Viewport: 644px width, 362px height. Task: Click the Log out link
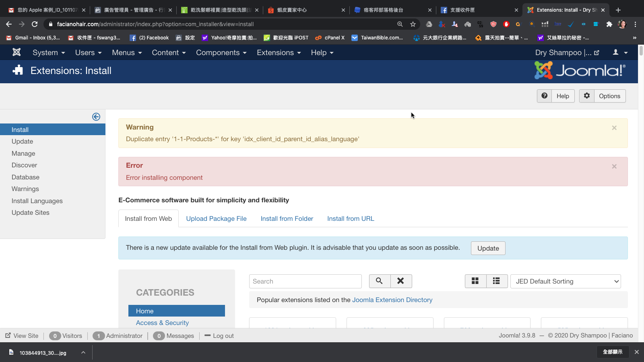pyautogui.click(x=219, y=336)
